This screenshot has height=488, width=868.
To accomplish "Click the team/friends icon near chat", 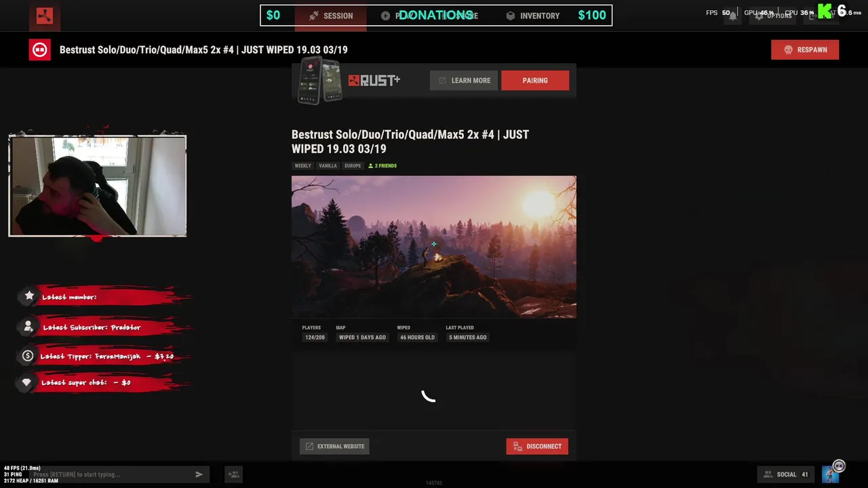I will tap(233, 474).
